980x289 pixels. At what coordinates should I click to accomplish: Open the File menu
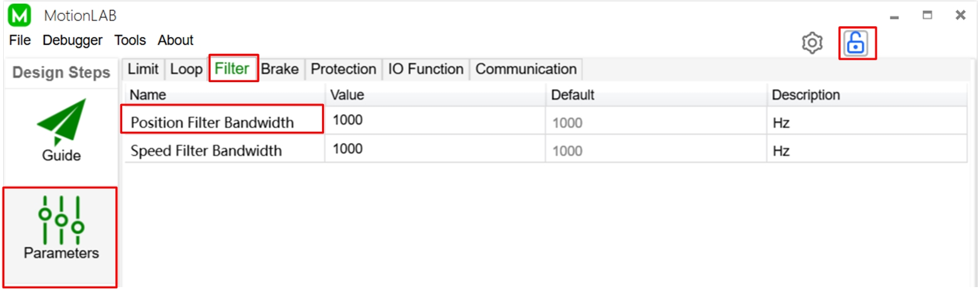coord(20,40)
